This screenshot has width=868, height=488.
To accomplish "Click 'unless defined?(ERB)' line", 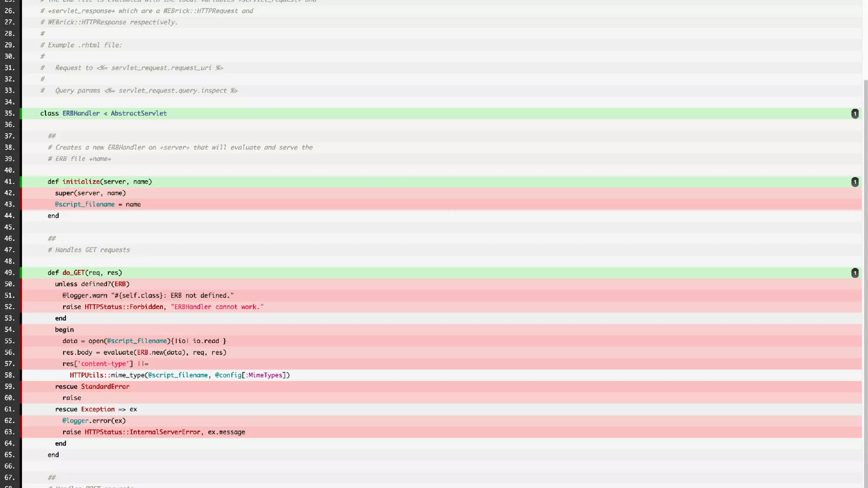I will [x=92, y=284].
